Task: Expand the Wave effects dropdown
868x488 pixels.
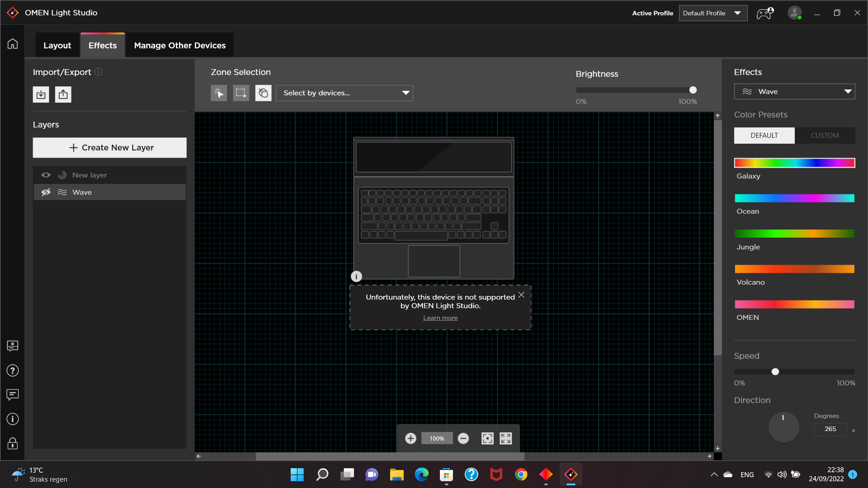Action: [794, 92]
